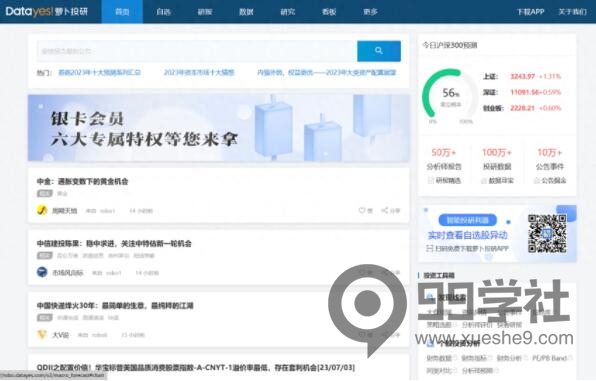This screenshot has height=381, width=596.
Task: Open the 看板 nav tab
Action: pos(329,12)
